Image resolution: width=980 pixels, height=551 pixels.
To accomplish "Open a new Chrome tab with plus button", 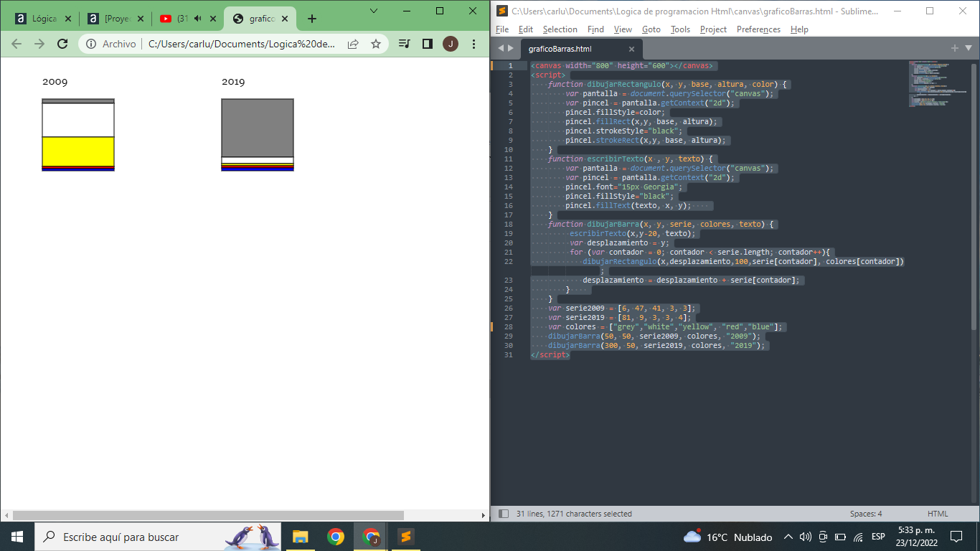I will tap(311, 19).
